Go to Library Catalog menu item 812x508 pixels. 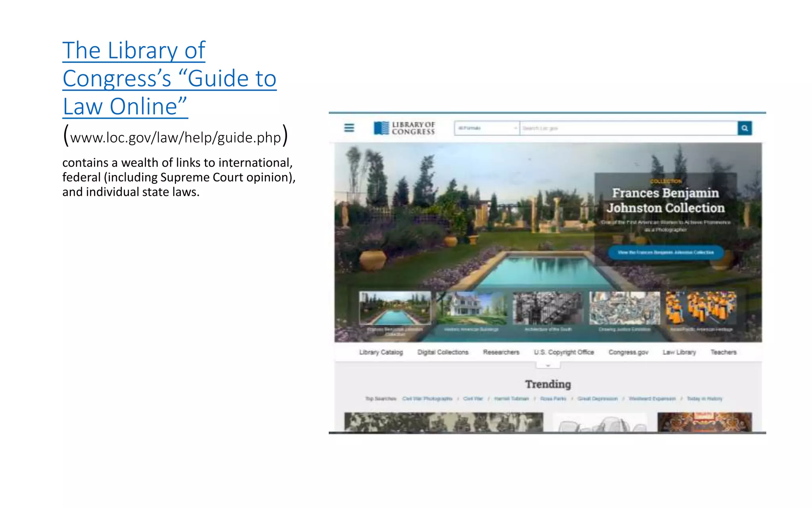point(381,352)
